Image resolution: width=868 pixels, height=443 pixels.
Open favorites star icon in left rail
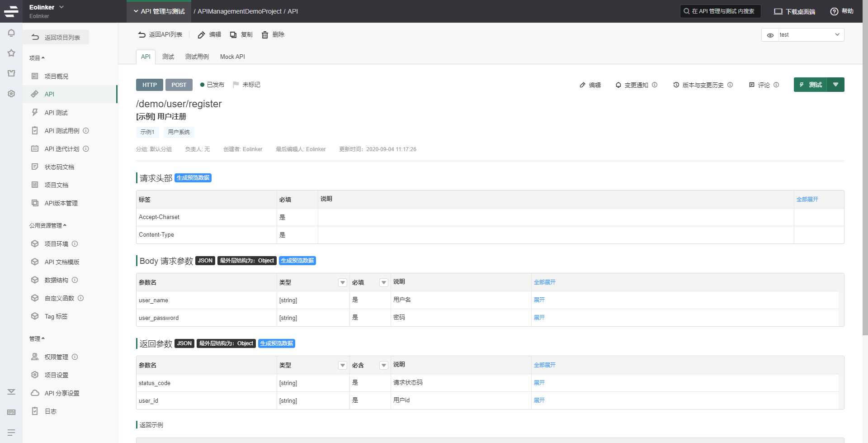click(x=11, y=53)
